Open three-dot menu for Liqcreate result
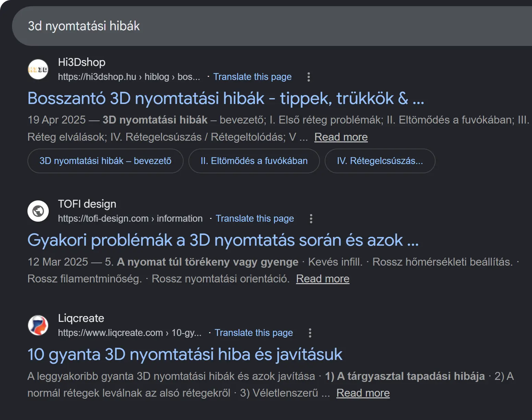This screenshot has width=532, height=420. pos(310,333)
